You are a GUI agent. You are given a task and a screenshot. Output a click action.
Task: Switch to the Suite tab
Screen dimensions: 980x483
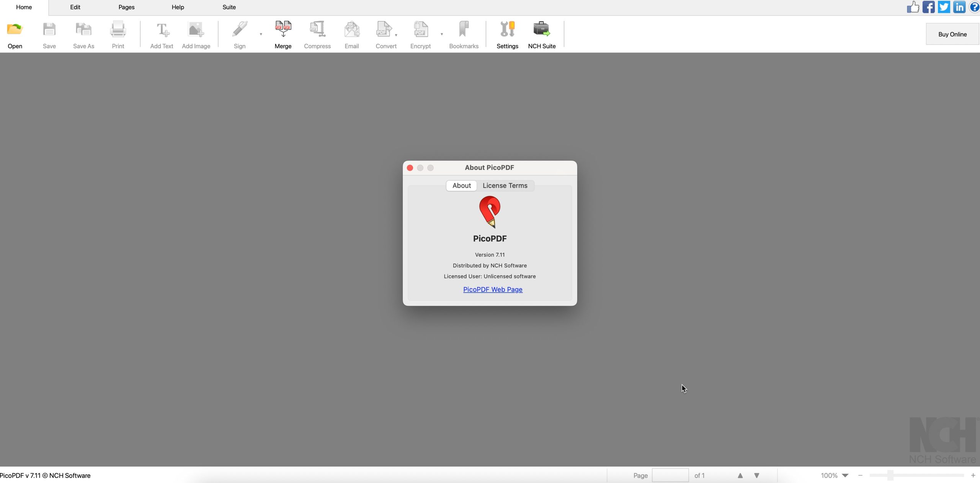[x=229, y=7]
